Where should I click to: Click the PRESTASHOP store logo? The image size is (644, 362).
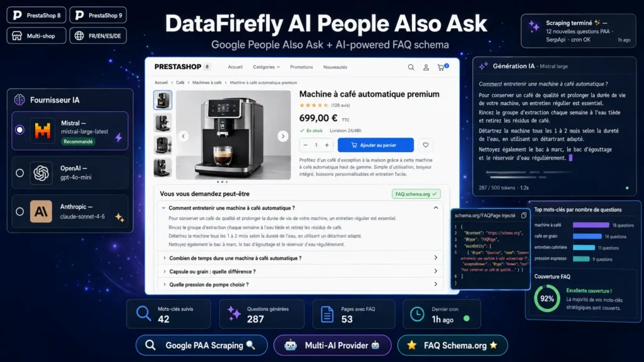178,67
